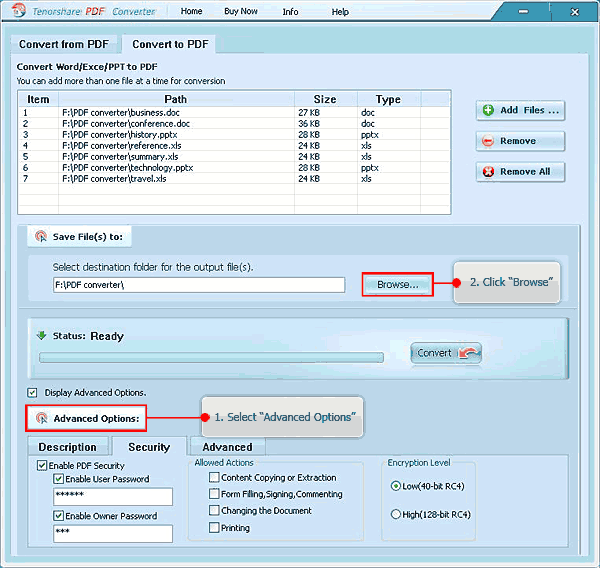Sort by Size column header
Image resolution: width=600 pixels, height=568 pixels.
click(x=326, y=99)
